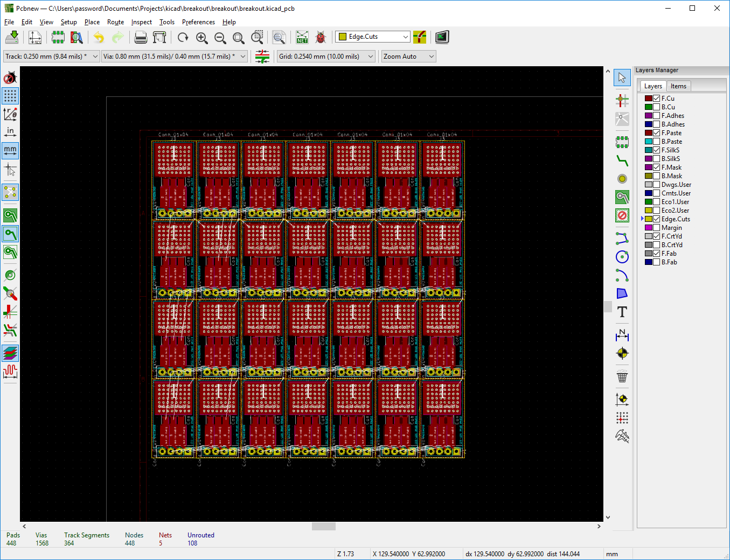Toggle the F.Paste layer checkbox
730x560 pixels.
657,133
